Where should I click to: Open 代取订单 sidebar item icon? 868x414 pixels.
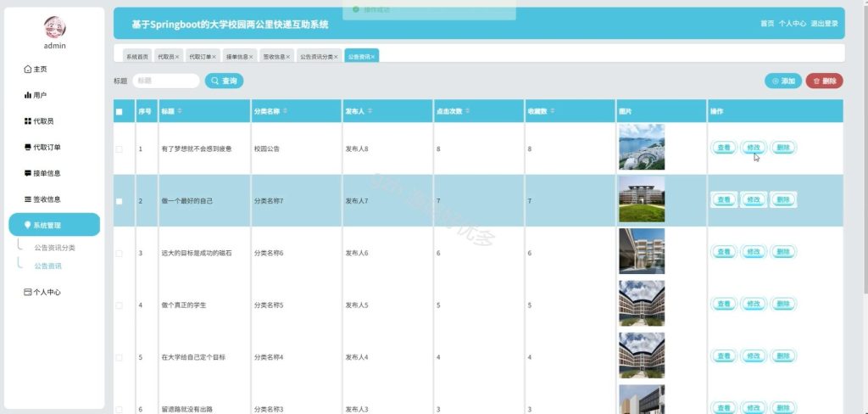click(28, 148)
